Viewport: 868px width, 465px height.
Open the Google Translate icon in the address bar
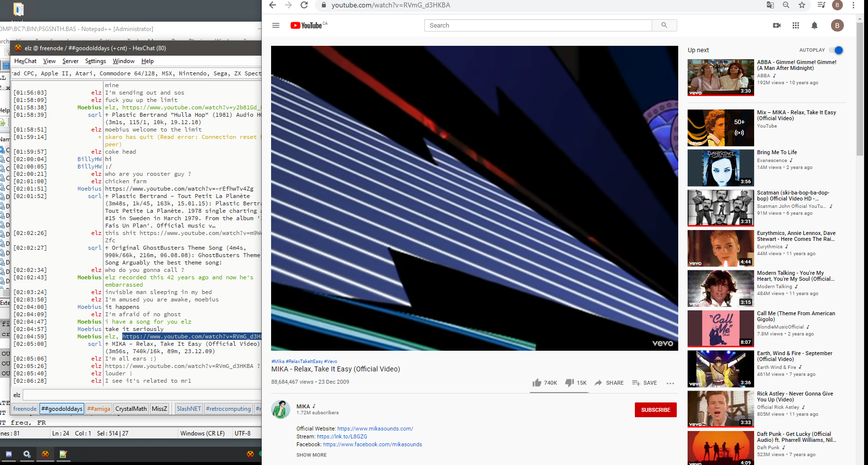click(x=770, y=5)
